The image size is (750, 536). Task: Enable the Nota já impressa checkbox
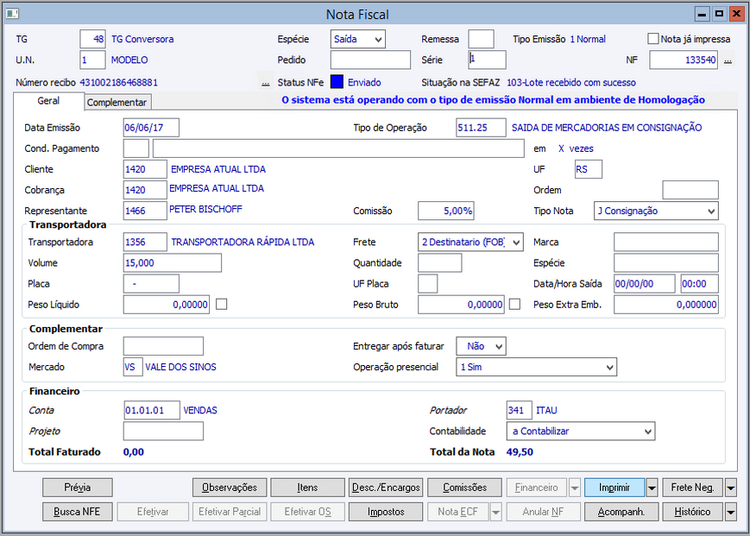(x=653, y=39)
